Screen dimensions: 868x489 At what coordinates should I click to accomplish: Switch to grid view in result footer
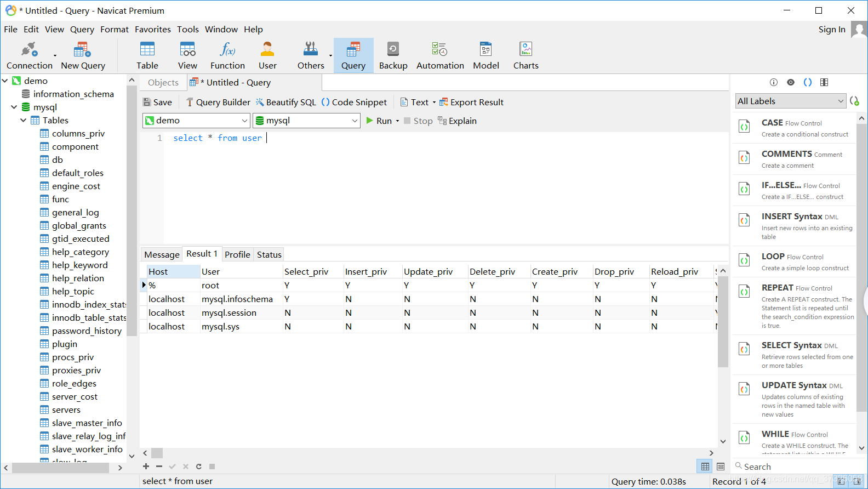pyautogui.click(x=705, y=467)
